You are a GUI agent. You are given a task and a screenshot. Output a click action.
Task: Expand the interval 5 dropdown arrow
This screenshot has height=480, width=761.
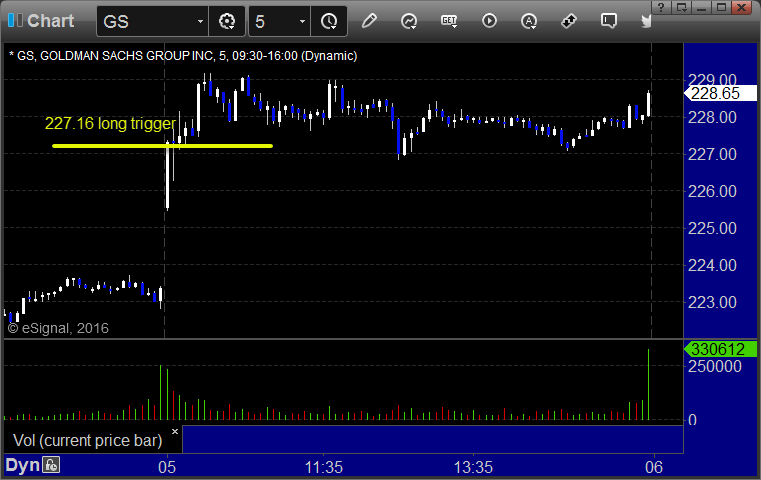(302, 21)
